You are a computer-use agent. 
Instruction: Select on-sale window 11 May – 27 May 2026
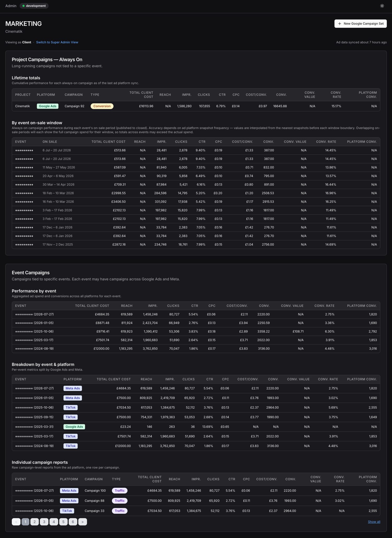(x=59, y=167)
